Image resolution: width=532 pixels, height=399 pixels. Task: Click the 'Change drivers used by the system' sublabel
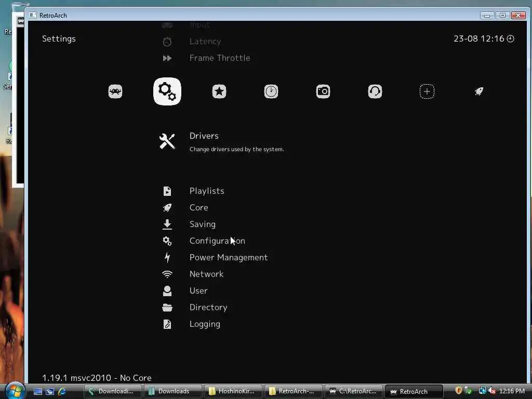click(237, 149)
